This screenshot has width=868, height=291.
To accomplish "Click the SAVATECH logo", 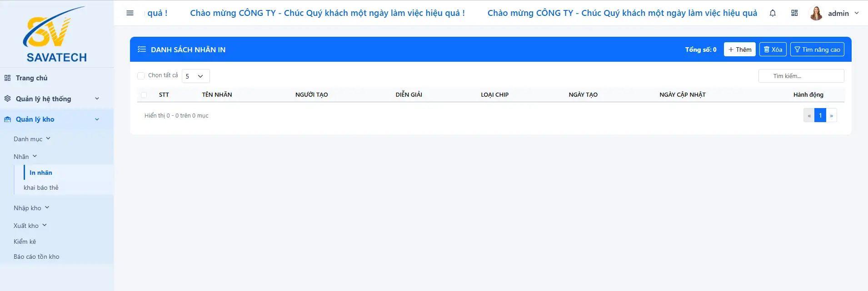I will pos(57,34).
